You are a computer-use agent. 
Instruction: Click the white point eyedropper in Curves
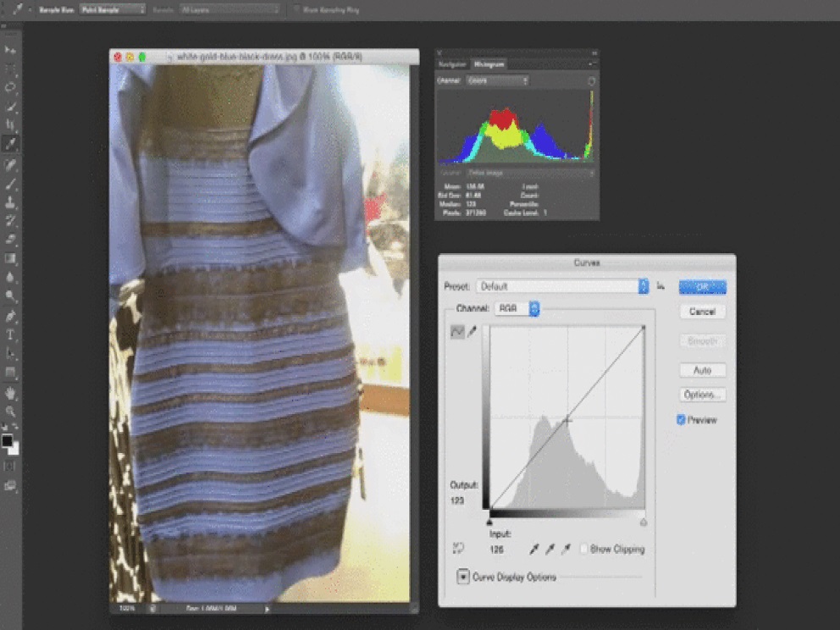(566, 550)
